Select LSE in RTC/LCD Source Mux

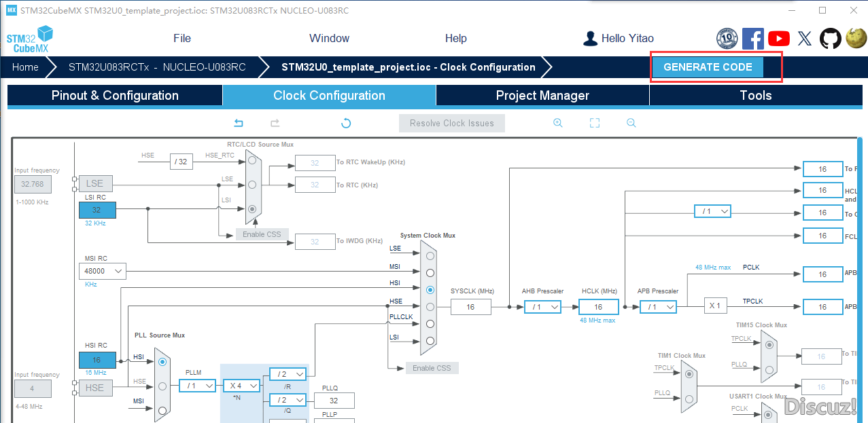[253, 185]
